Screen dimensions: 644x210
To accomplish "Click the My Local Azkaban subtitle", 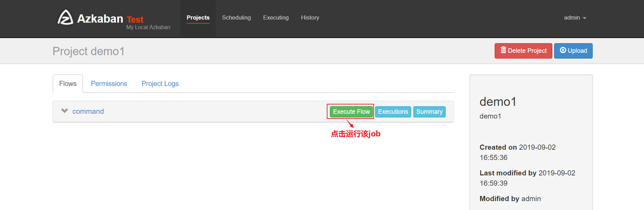I will pos(148,27).
